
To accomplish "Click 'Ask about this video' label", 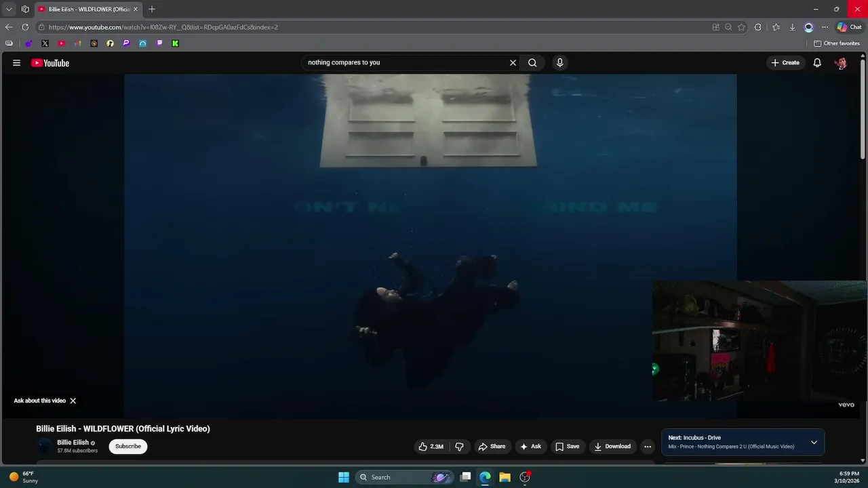I will click(x=40, y=401).
